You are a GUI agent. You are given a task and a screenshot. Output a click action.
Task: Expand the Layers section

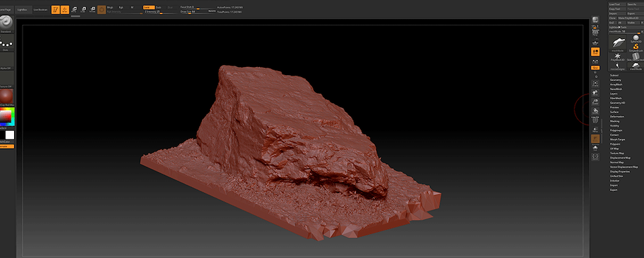(x=614, y=94)
